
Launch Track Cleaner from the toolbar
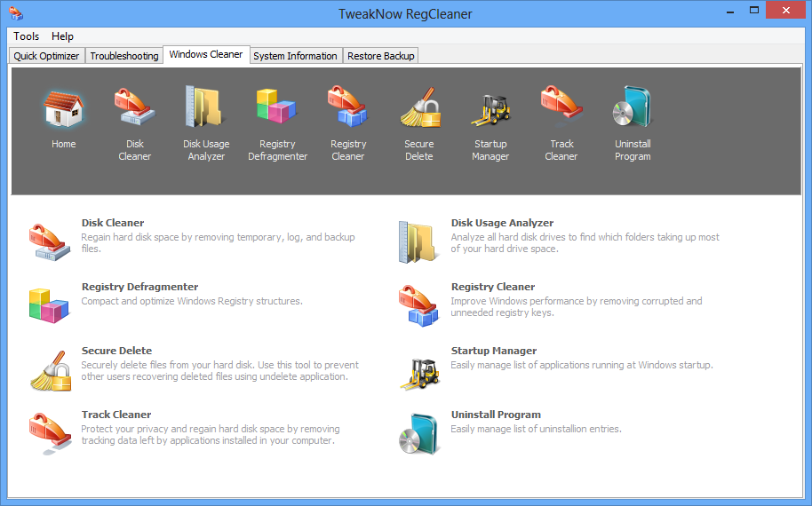tap(561, 106)
